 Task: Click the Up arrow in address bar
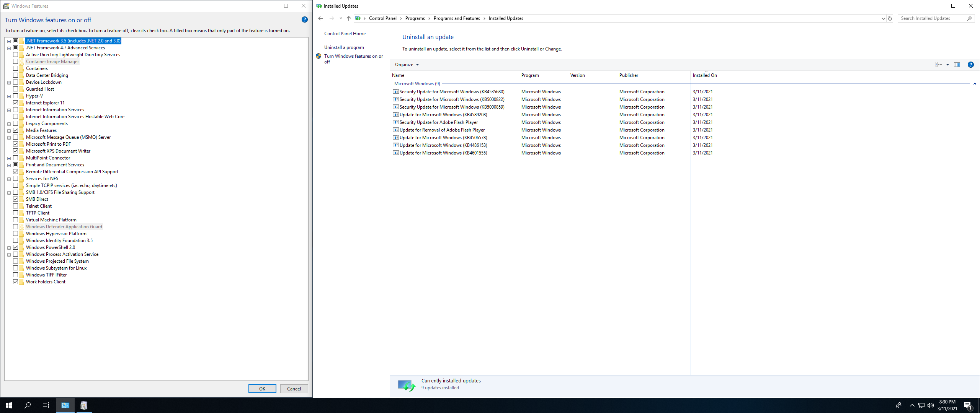(x=348, y=18)
